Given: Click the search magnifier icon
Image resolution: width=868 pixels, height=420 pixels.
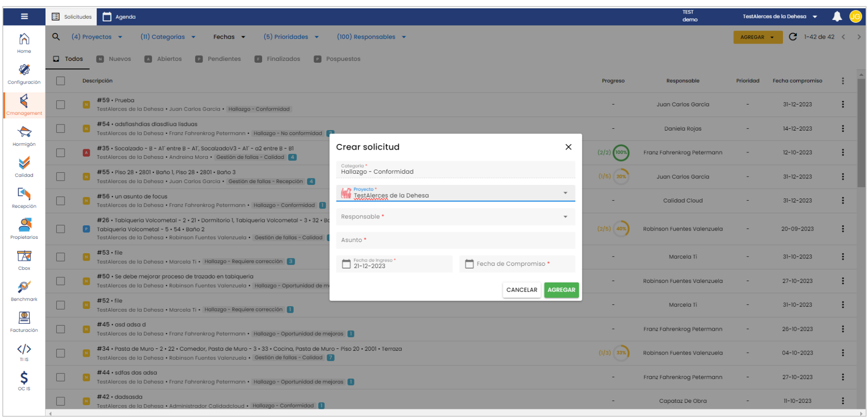Looking at the screenshot, I should point(56,37).
